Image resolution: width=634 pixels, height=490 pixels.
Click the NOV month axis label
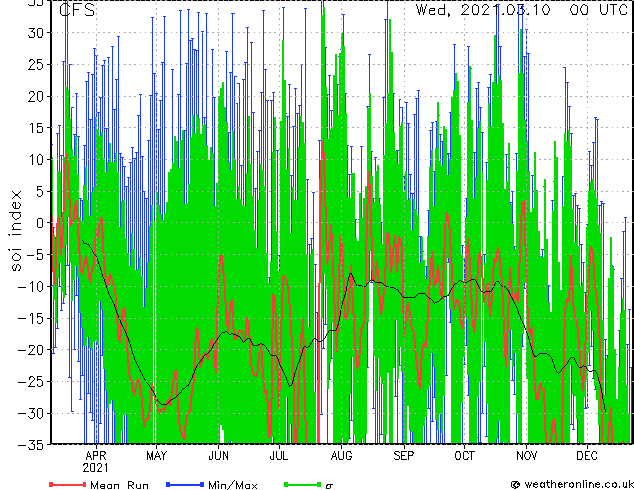pos(526,456)
